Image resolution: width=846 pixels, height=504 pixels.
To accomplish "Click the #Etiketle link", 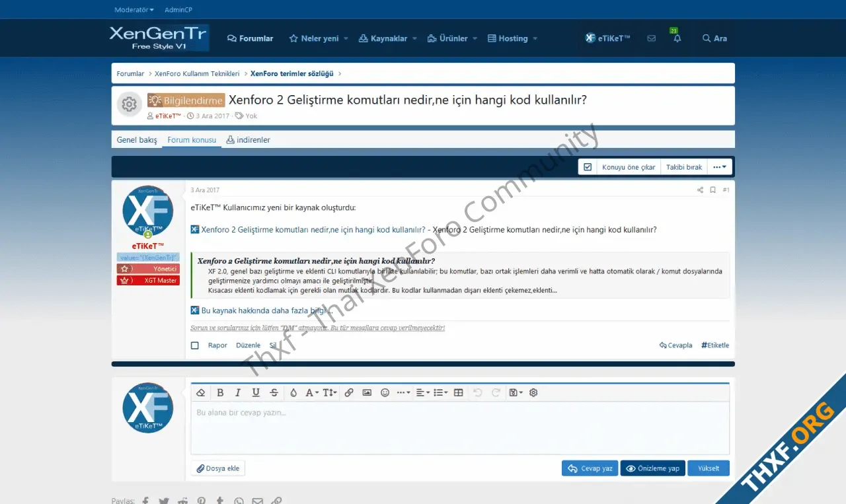I will (715, 345).
